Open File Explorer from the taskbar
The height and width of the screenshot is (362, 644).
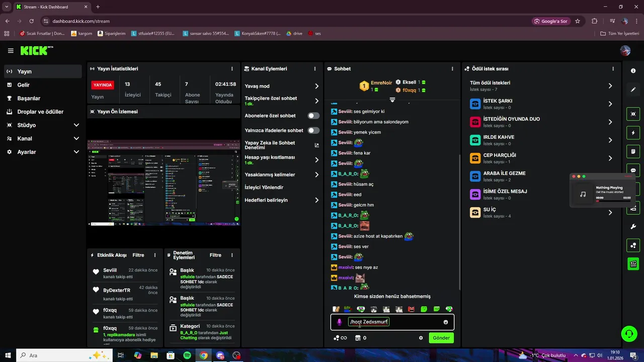tap(154, 355)
